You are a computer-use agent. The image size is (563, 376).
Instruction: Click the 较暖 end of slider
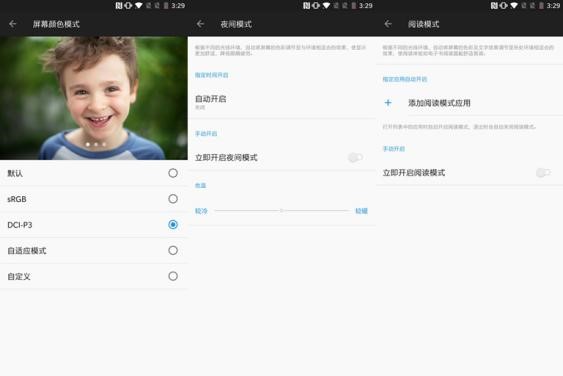coord(361,211)
